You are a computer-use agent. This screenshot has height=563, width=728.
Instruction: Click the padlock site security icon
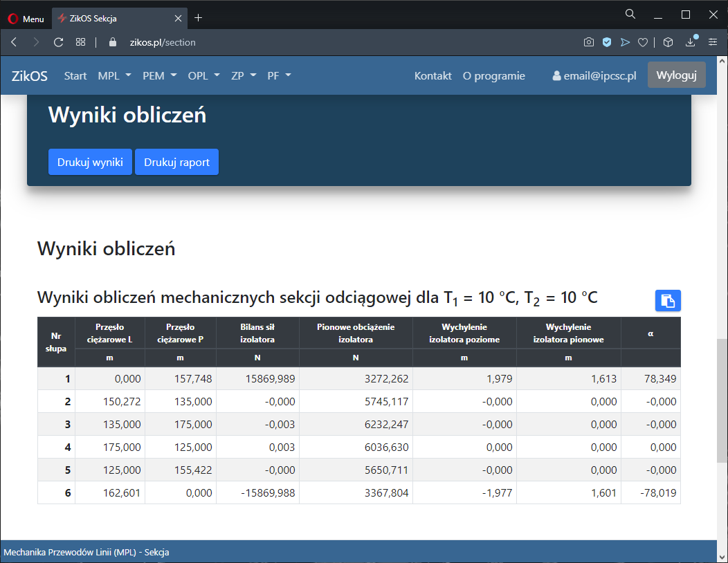point(113,42)
